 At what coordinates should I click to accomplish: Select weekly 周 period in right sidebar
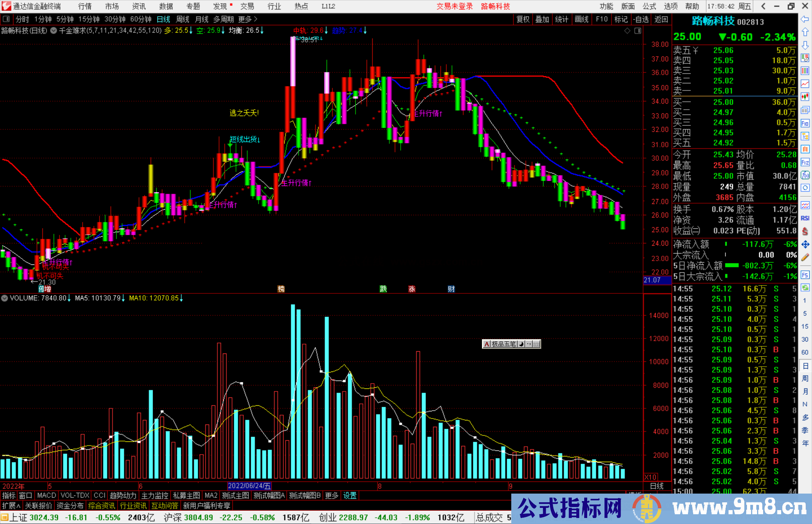click(805, 379)
